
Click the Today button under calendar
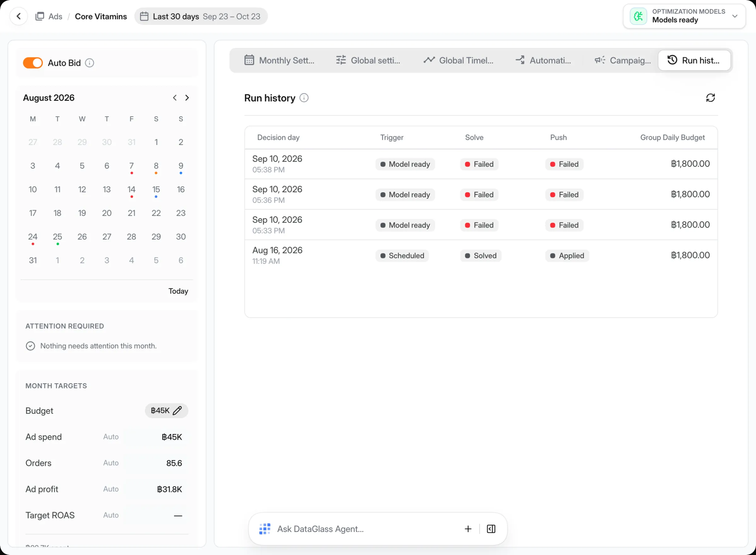pos(178,291)
